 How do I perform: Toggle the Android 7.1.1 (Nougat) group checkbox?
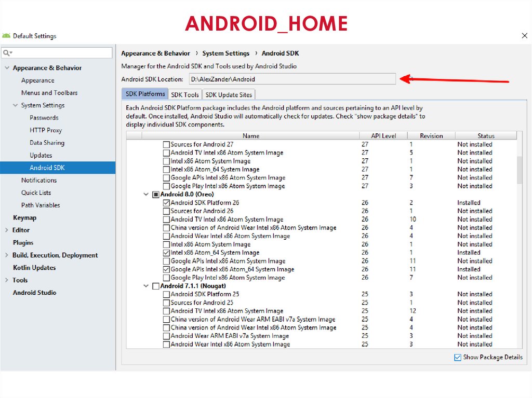pos(156,286)
